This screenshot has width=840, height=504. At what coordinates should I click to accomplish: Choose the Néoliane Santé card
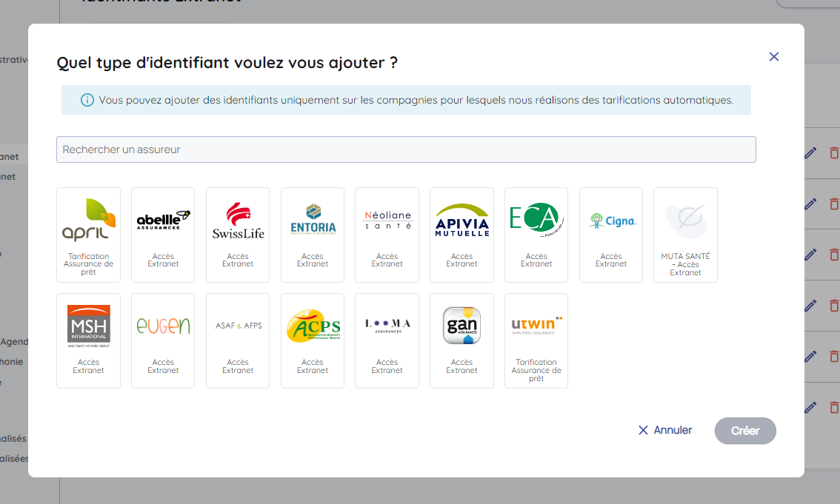point(387,235)
